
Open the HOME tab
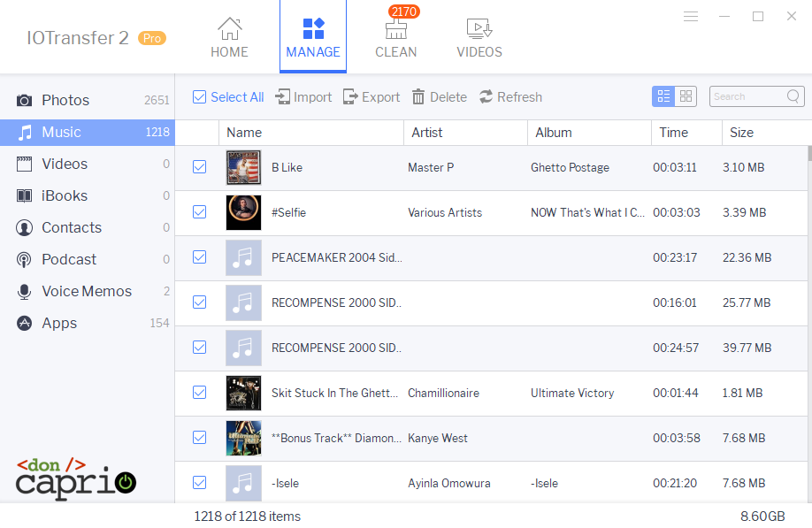(x=229, y=37)
